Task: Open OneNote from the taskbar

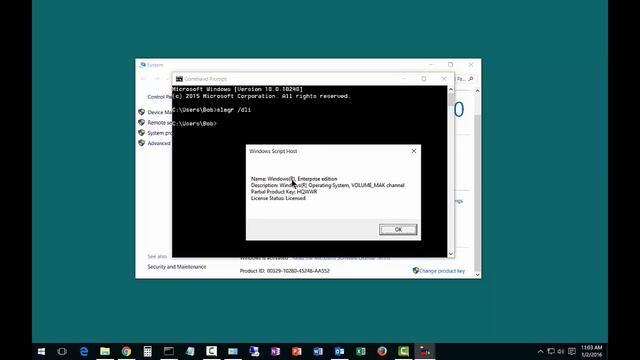Action: point(275,351)
